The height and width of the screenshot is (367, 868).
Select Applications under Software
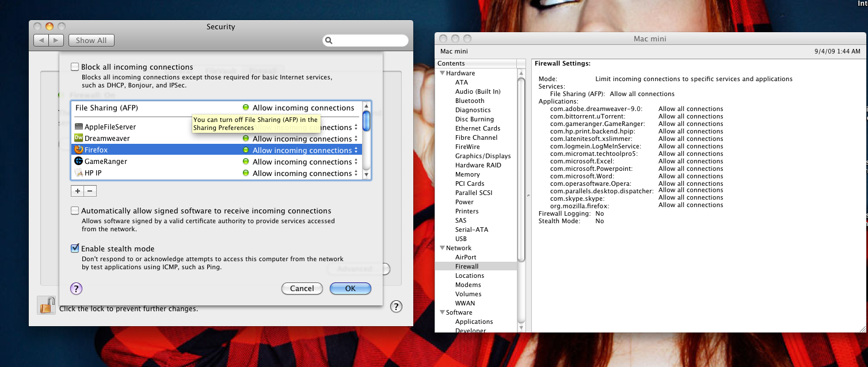(474, 322)
